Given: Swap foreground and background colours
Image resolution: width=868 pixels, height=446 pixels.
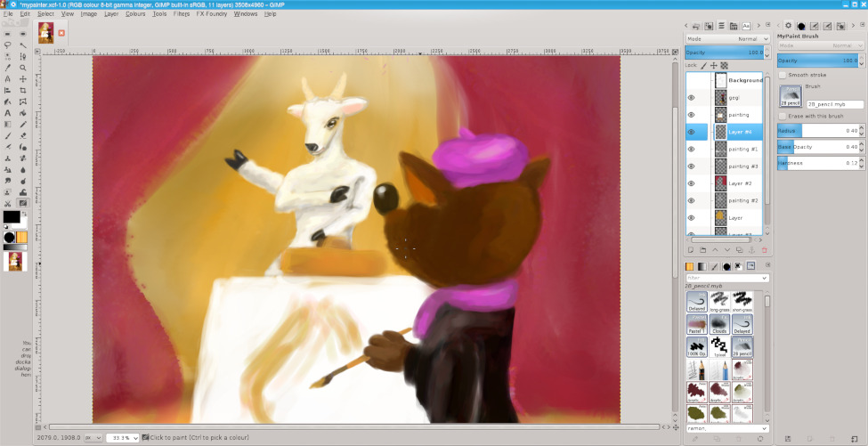Looking at the screenshot, I should click(x=24, y=214).
